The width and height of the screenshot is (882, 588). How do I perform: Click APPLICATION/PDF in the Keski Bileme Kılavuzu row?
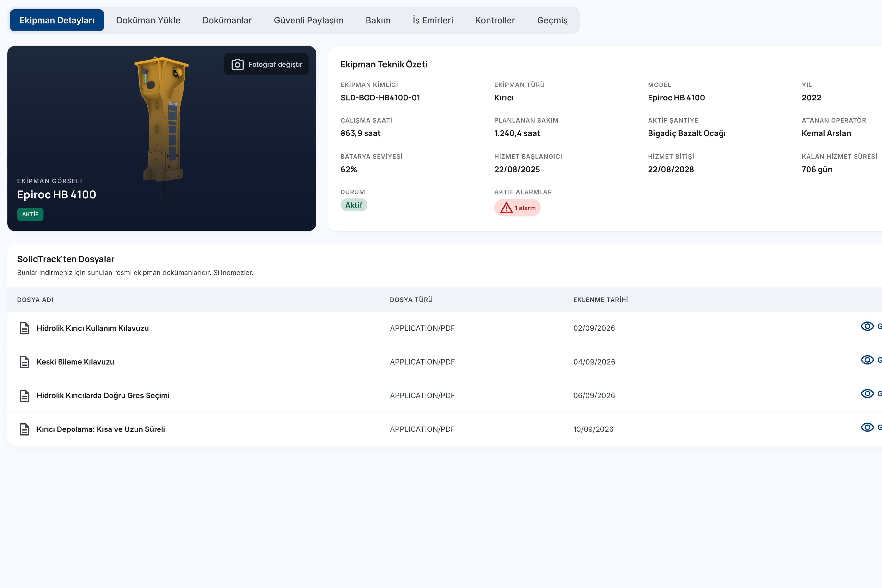click(x=422, y=362)
